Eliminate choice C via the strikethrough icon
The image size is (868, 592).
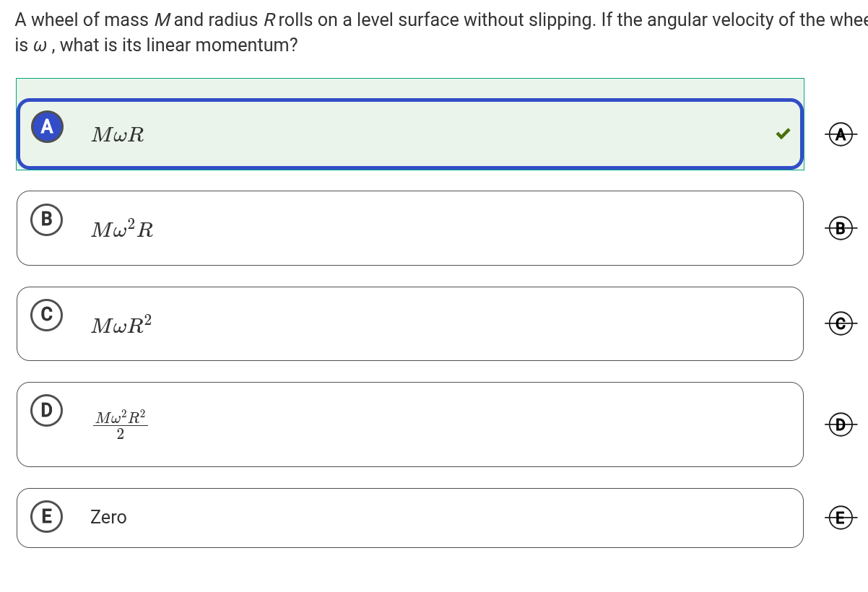841,323
